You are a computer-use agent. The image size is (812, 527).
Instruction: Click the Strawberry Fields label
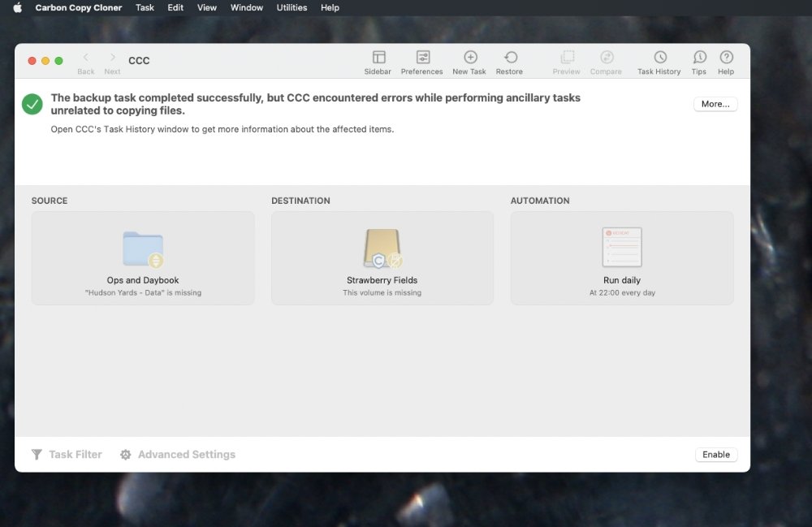(x=382, y=280)
